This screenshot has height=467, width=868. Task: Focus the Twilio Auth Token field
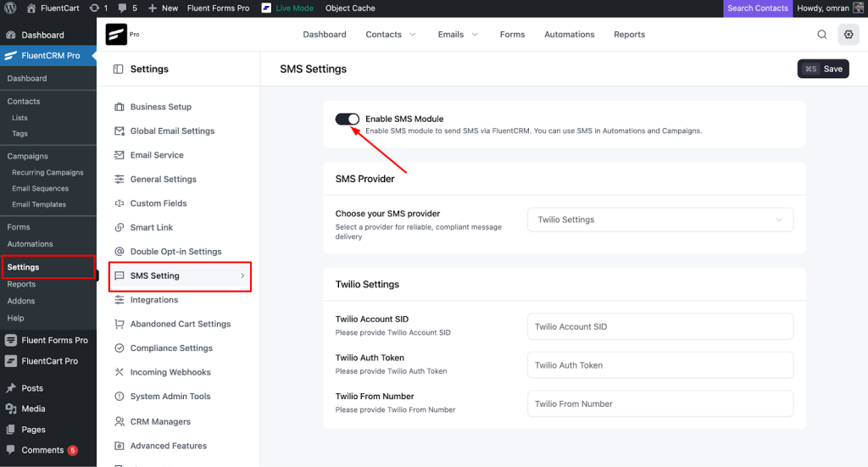pyautogui.click(x=659, y=365)
